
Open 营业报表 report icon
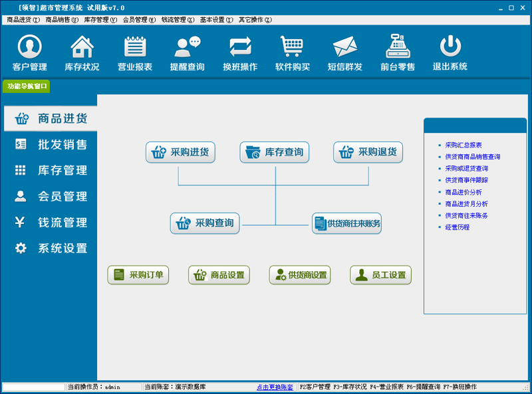(135, 52)
